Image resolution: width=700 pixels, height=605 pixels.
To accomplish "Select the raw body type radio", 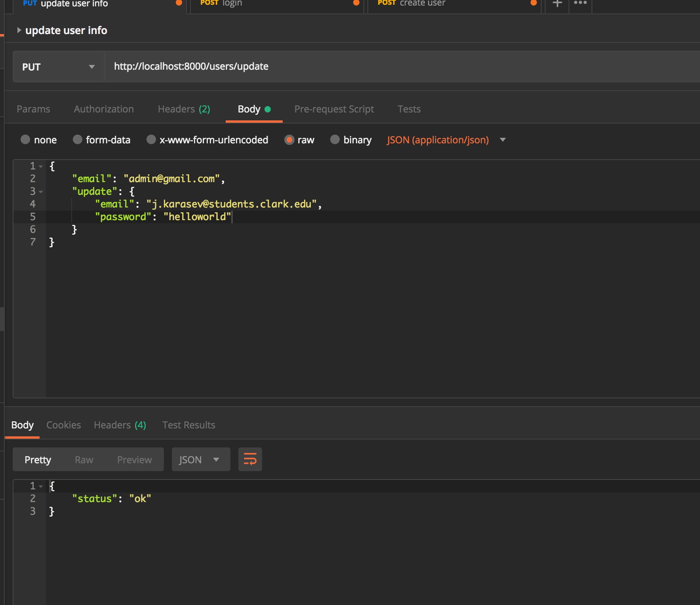I will pos(289,139).
